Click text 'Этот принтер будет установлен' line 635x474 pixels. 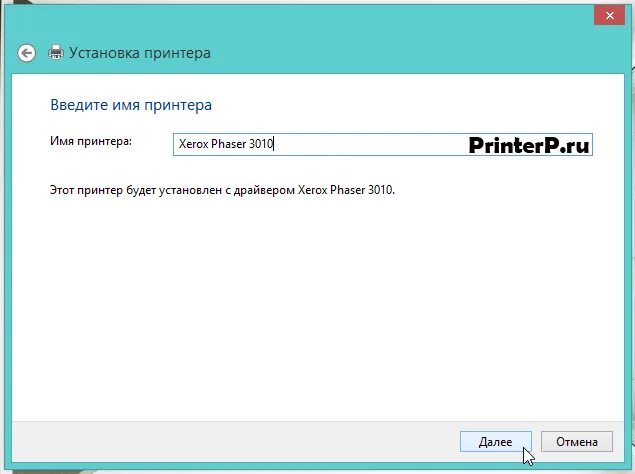pyautogui.click(x=222, y=190)
